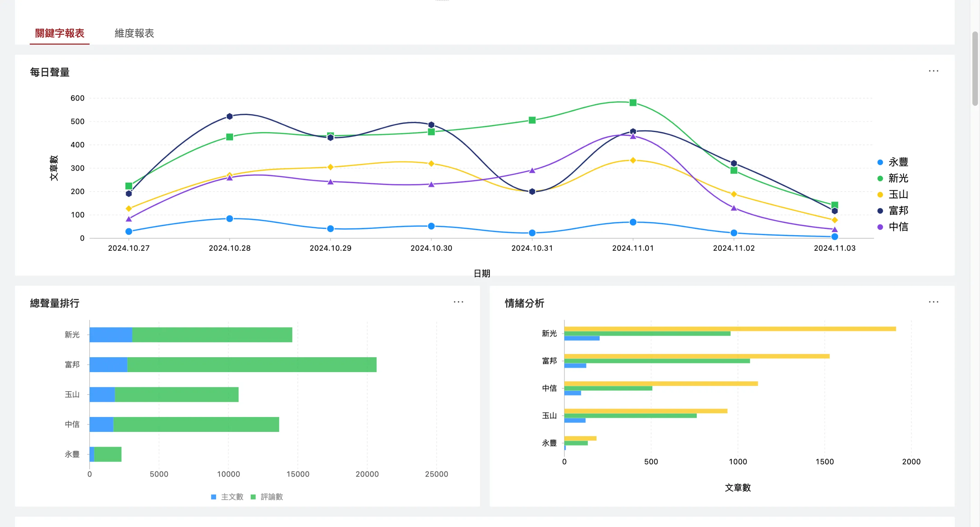980x527 pixels.
Task: Toggle 玉山 series in daily chart legend
Action: point(893,194)
